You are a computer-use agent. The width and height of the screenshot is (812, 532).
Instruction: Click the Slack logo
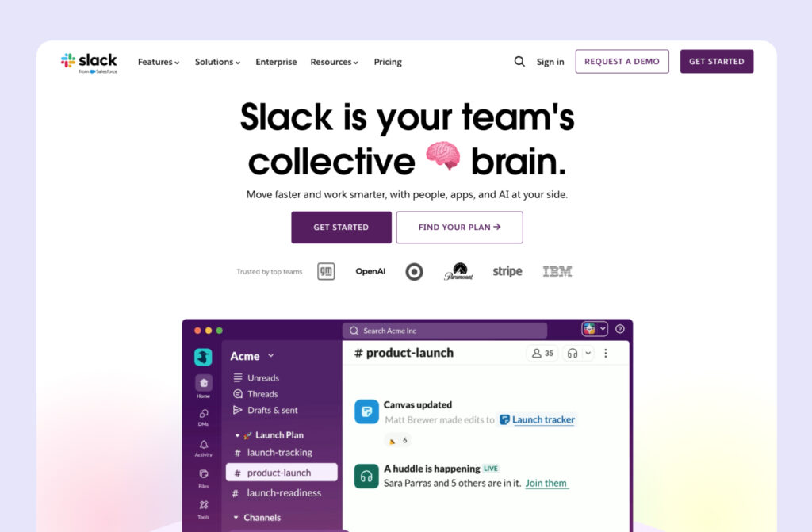click(x=89, y=62)
